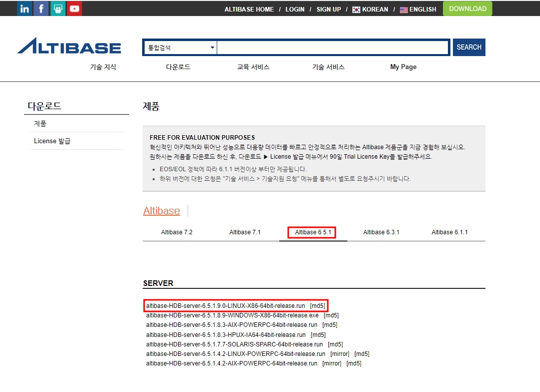
Task: Select 제품 in the sidebar
Action: [x=40, y=124]
